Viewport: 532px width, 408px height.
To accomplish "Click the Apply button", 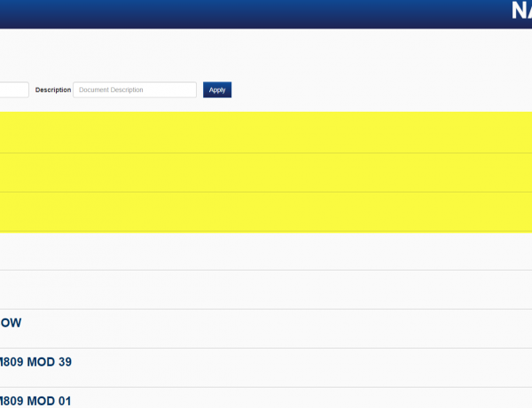I will [217, 90].
